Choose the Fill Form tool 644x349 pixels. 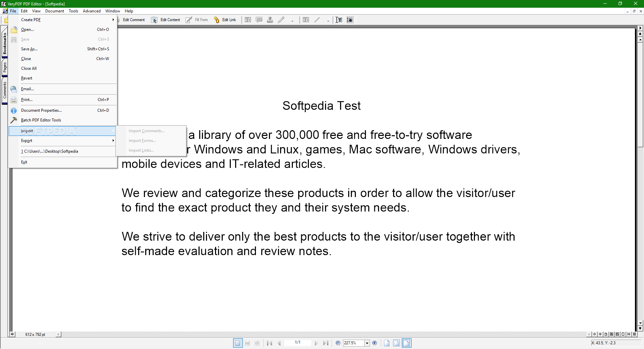[x=197, y=20]
